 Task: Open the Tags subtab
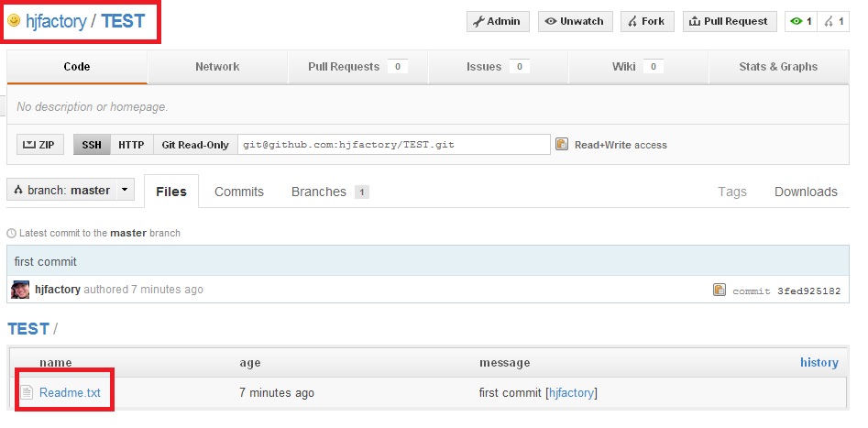731,192
